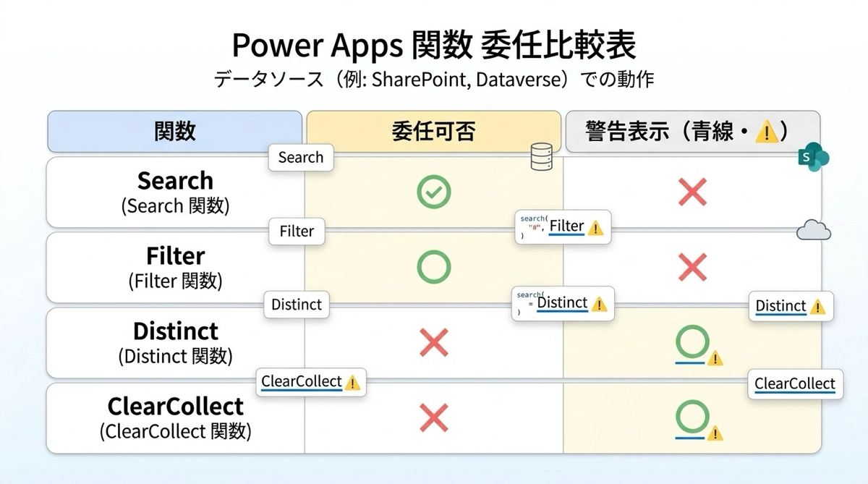Viewport: 868px width, 484px height.
Task: Click the database cylinder icon
Action: 541,156
